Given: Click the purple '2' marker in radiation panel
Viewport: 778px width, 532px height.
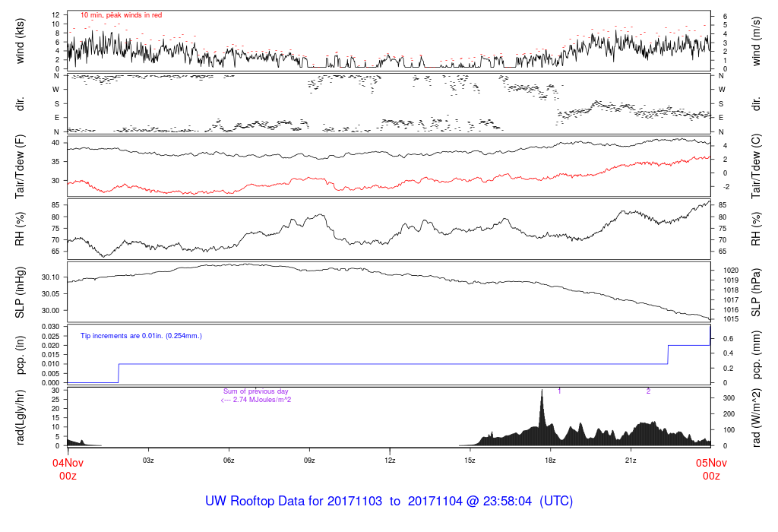Looking at the screenshot, I should [649, 391].
